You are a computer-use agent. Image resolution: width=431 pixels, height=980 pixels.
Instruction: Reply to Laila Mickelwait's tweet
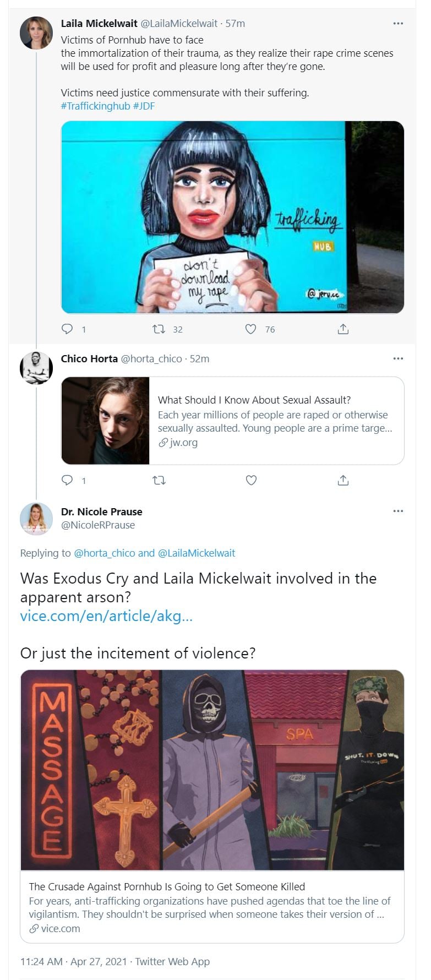tap(67, 329)
